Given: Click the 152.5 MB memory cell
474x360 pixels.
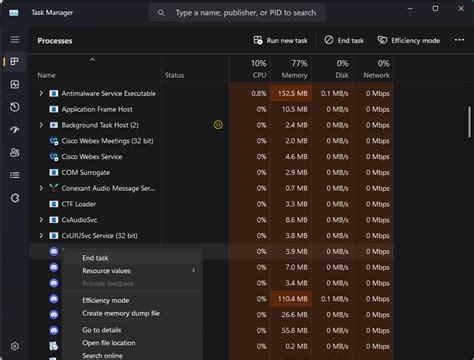Looking at the screenshot, I should pos(291,93).
